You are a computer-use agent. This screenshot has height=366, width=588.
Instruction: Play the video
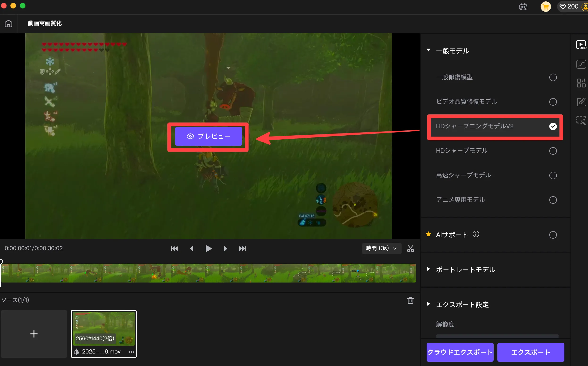click(x=208, y=248)
